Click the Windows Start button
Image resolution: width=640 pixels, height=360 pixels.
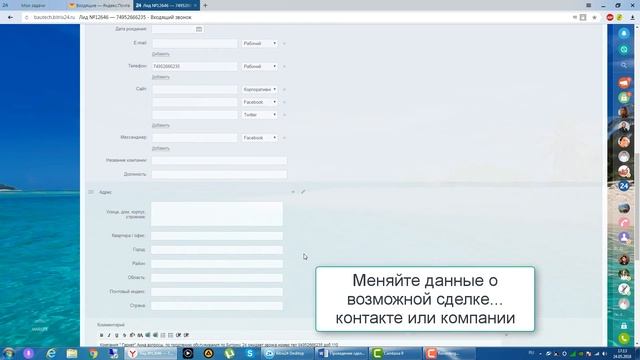[x=8, y=353]
